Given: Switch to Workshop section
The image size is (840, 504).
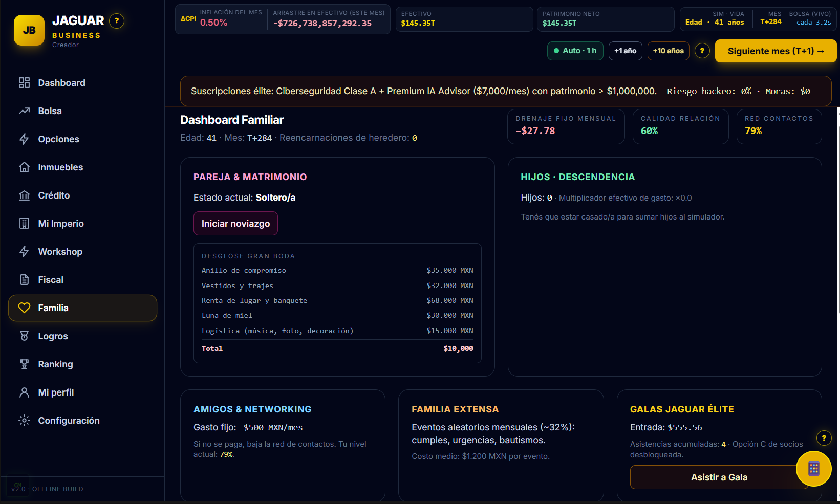Looking at the screenshot, I should (x=82, y=252).
